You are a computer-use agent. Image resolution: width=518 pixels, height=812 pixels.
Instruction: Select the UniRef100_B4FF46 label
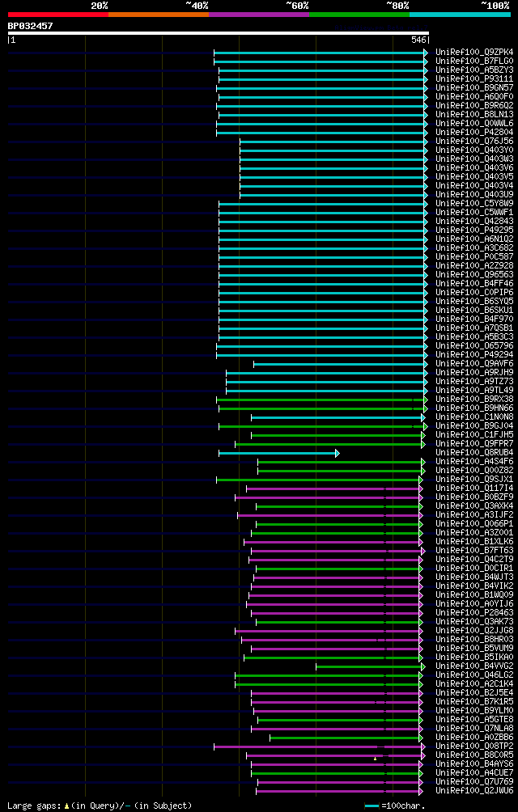474,283
